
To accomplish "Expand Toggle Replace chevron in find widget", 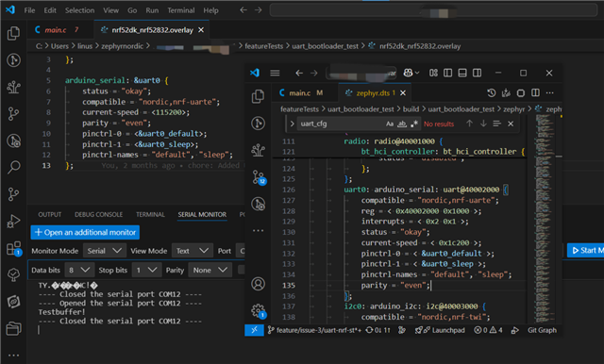I will click(x=292, y=124).
